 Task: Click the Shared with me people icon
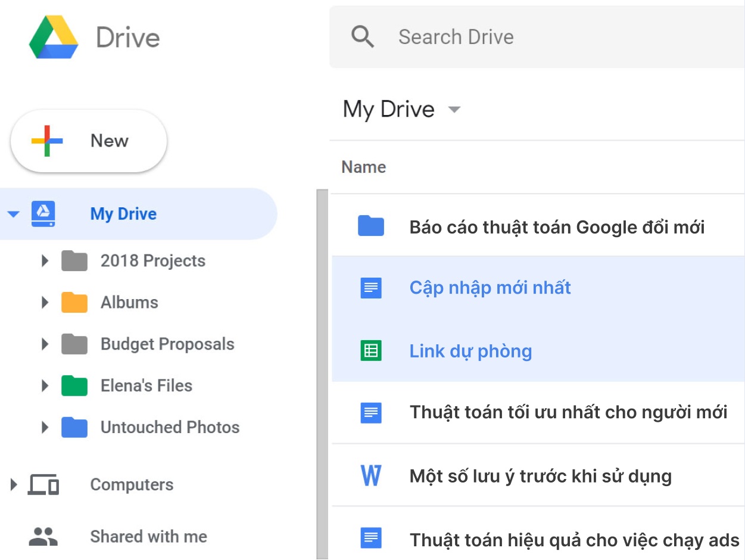(x=43, y=537)
